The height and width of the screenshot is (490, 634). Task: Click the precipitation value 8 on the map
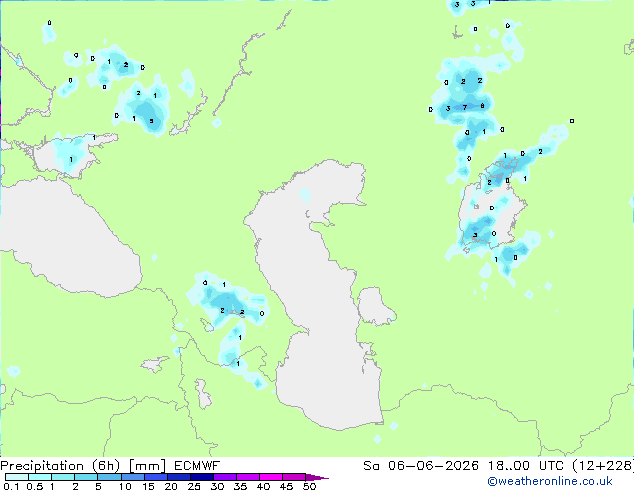point(482,106)
